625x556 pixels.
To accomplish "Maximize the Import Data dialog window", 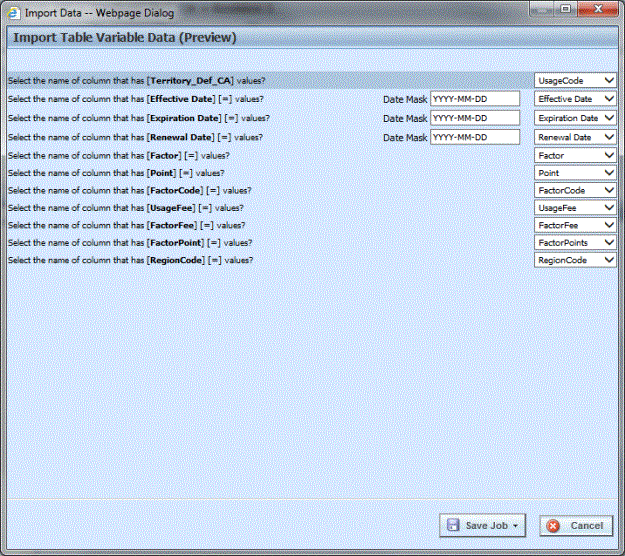I will click(565, 9).
